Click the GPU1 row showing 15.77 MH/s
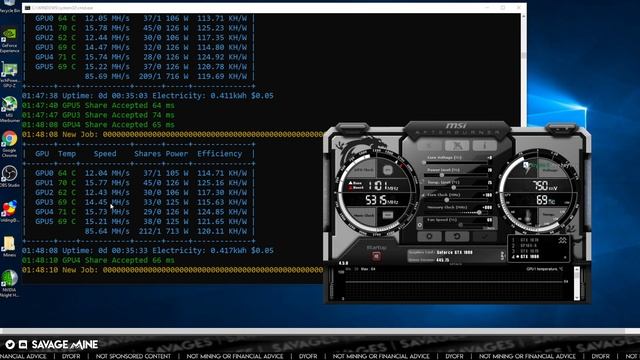 coord(141,183)
